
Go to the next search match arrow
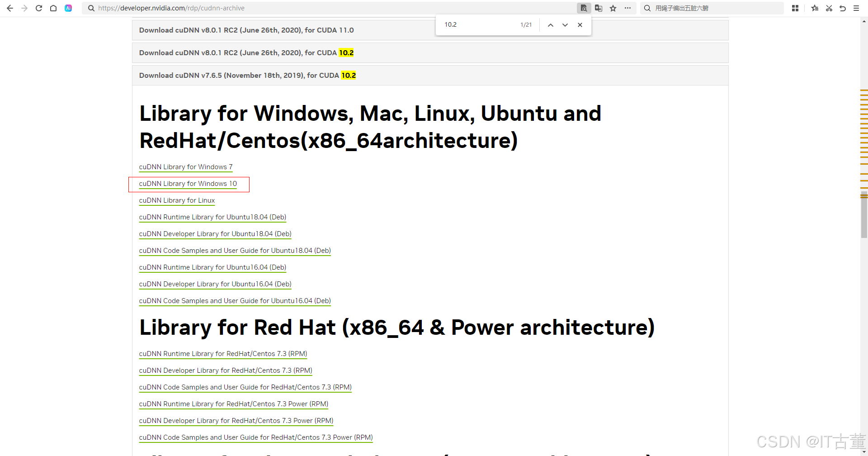(565, 25)
